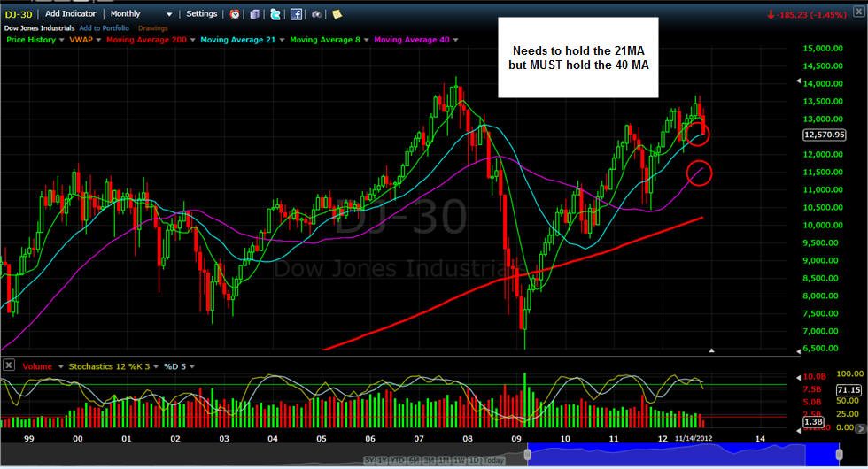This screenshot has width=868, height=469.
Task: Select the 1W range button
Action: (x=460, y=460)
